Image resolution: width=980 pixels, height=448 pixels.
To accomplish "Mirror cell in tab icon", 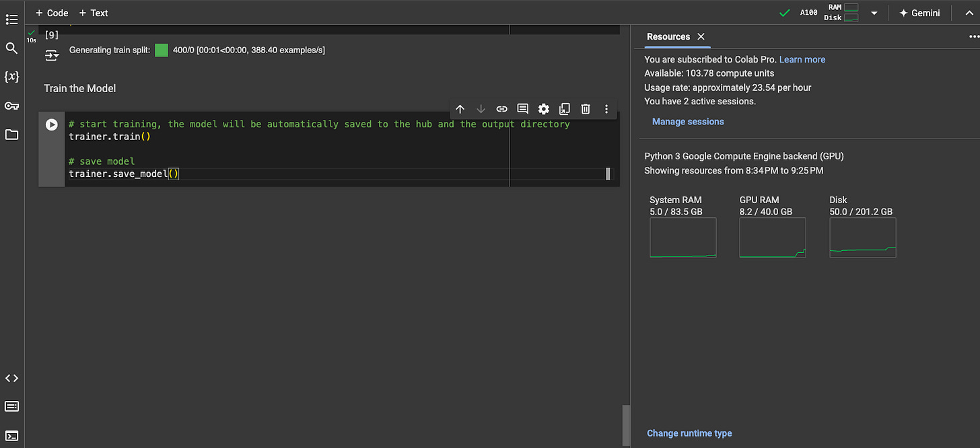I will coord(565,109).
